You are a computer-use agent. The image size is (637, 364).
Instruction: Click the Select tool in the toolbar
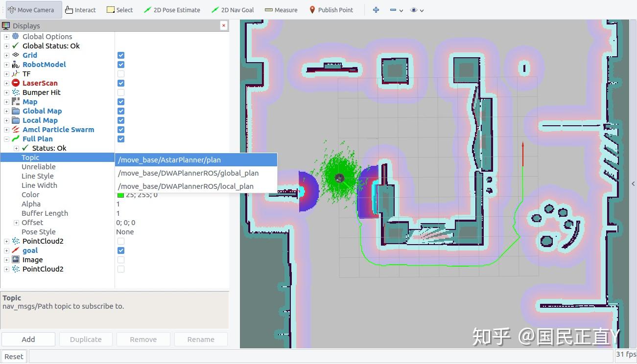coord(119,9)
